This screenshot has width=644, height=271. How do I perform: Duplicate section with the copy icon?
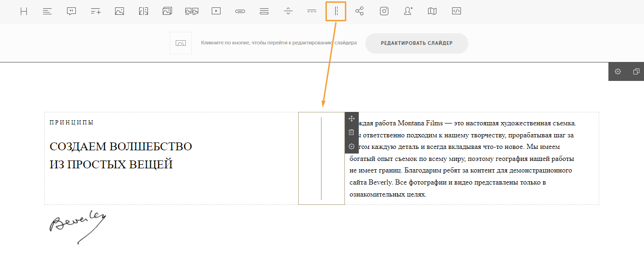[x=636, y=72]
